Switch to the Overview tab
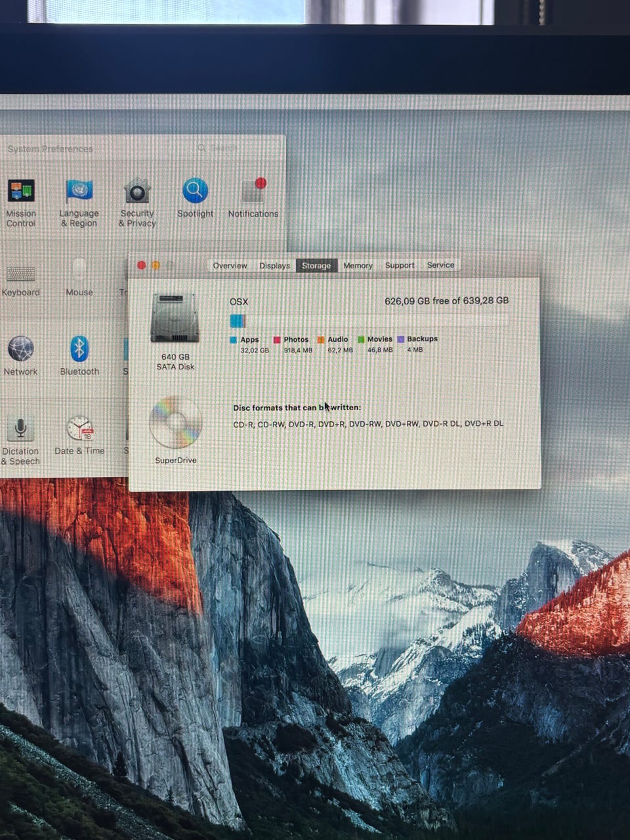 coord(230,266)
